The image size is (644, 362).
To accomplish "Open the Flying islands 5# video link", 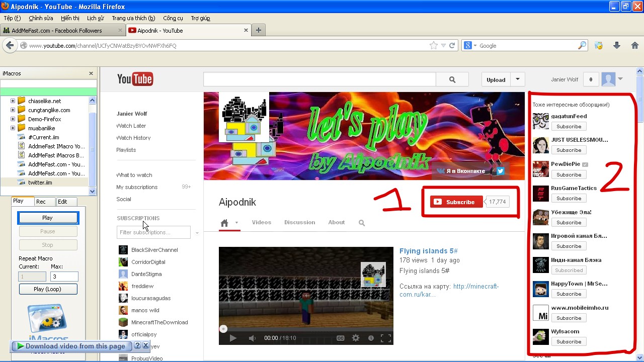I will pos(428,251).
